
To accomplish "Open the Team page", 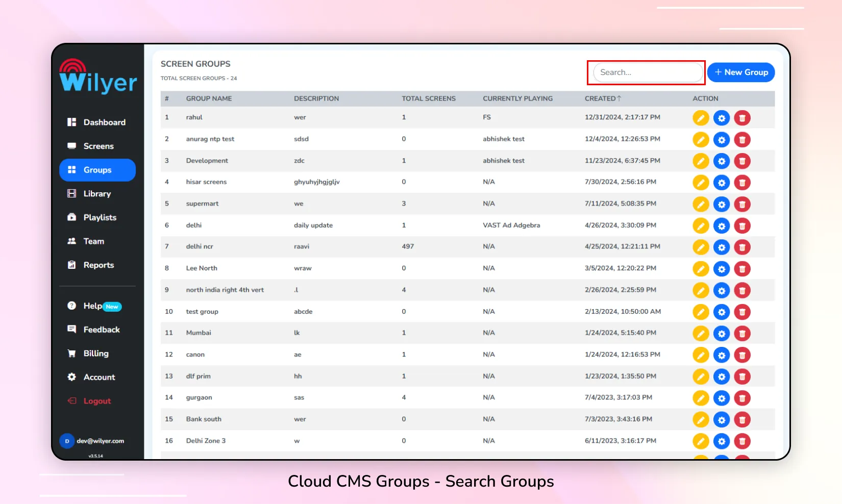I will (97, 241).
